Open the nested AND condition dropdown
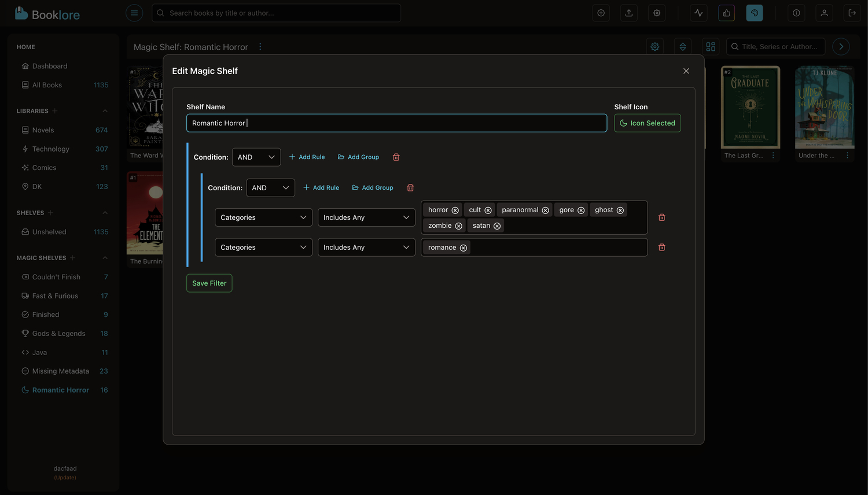 click(270, 188)
